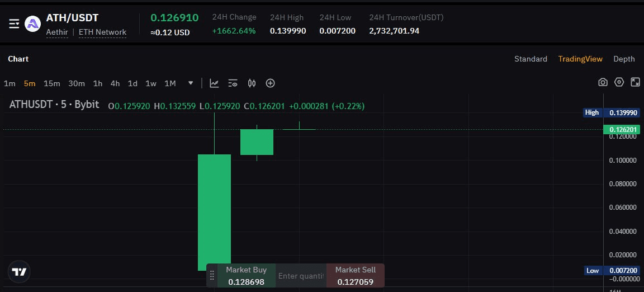Click the last price 0.126910
Viewport: 644px width, 292px height.
[174, 18]
